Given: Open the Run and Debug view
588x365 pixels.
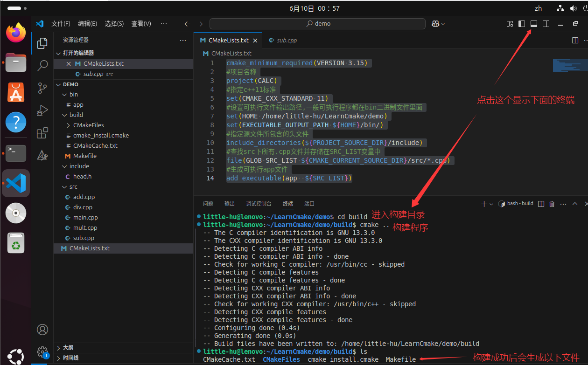Looking at the screenshot, I should click(42, 110).
